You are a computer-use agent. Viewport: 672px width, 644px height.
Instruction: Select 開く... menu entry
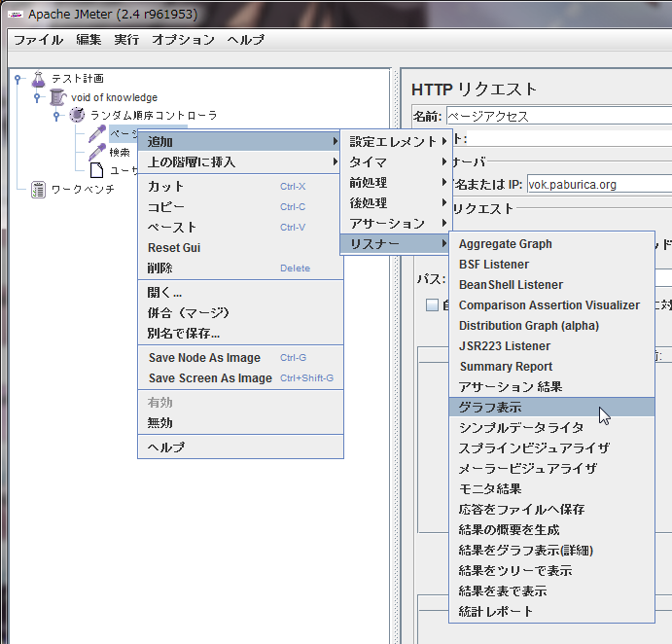(x=240, y=293)
